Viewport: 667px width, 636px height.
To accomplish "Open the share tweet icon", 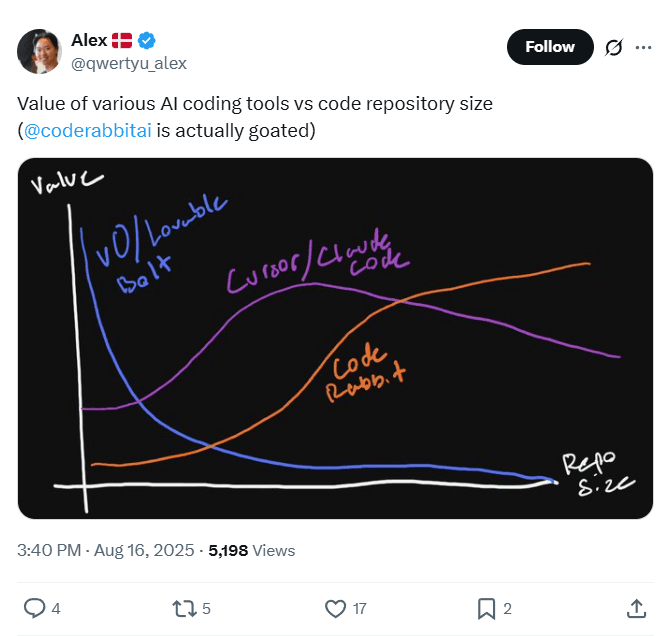I will pyautogui.click(x=635, y=608).
